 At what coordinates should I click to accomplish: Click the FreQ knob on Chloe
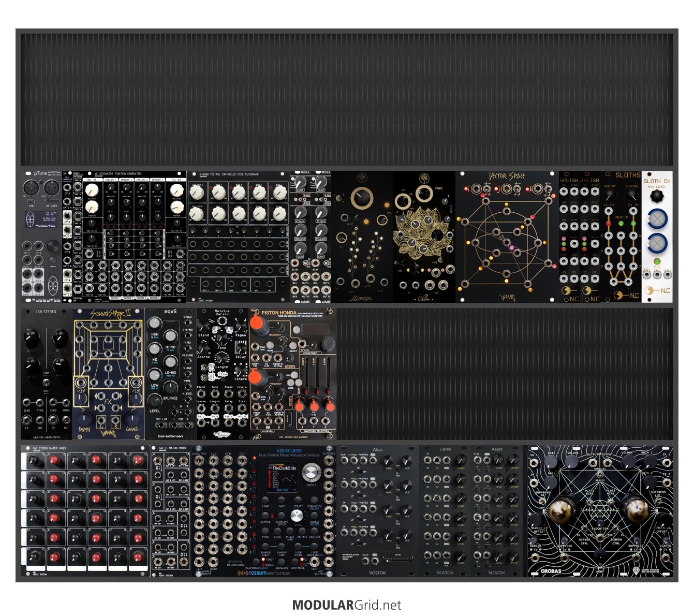pyautogui.click(x=424, y=195)
